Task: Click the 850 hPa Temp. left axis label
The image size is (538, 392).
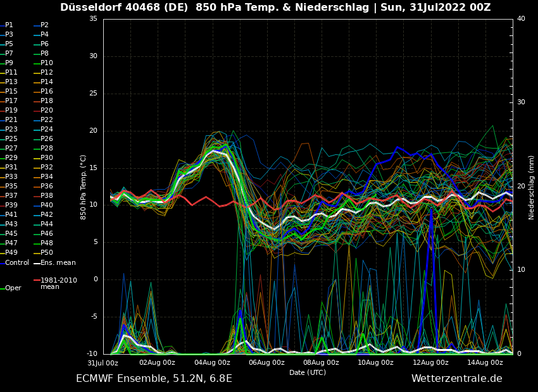Action: tap(84, 187)
